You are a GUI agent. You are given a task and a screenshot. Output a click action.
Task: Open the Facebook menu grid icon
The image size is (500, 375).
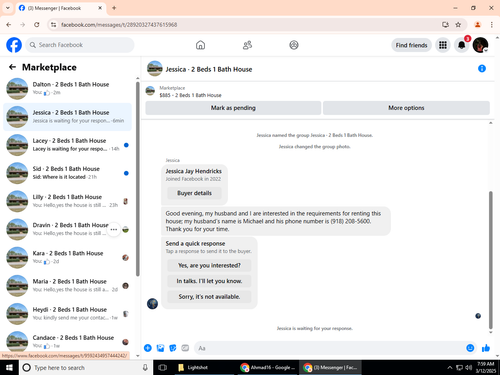[x=443, y=45]
